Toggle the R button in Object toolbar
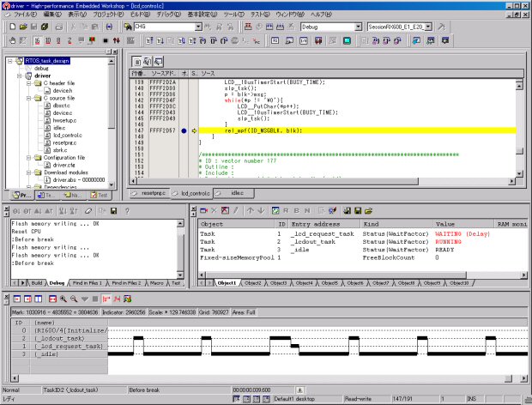The height and width of the screenshot is (405, 532). [286, 210]
